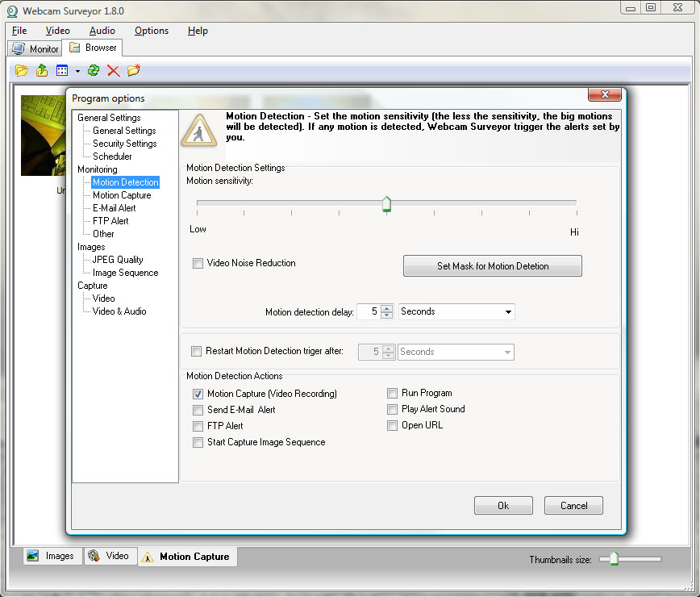Screen dimensions: 700x597
Task: Click the red delete X icon
Action: [x=114, y=70]
